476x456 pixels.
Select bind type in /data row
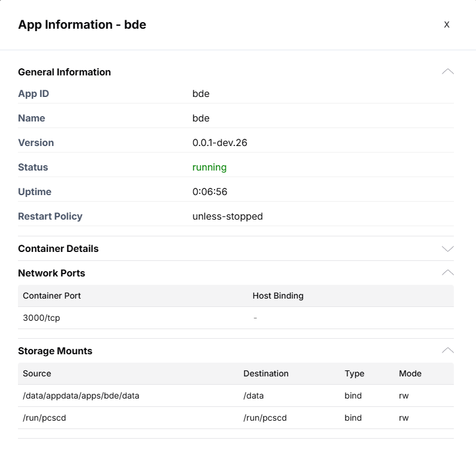353,396
